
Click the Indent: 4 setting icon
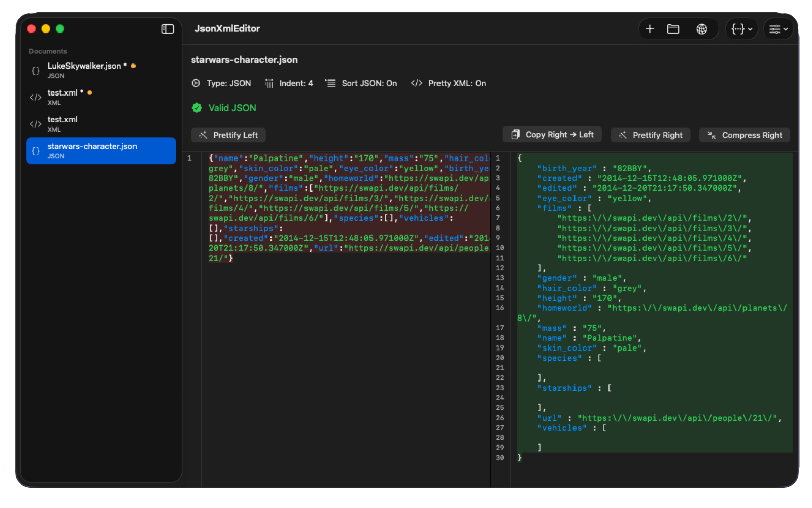(x=269, y=83)
